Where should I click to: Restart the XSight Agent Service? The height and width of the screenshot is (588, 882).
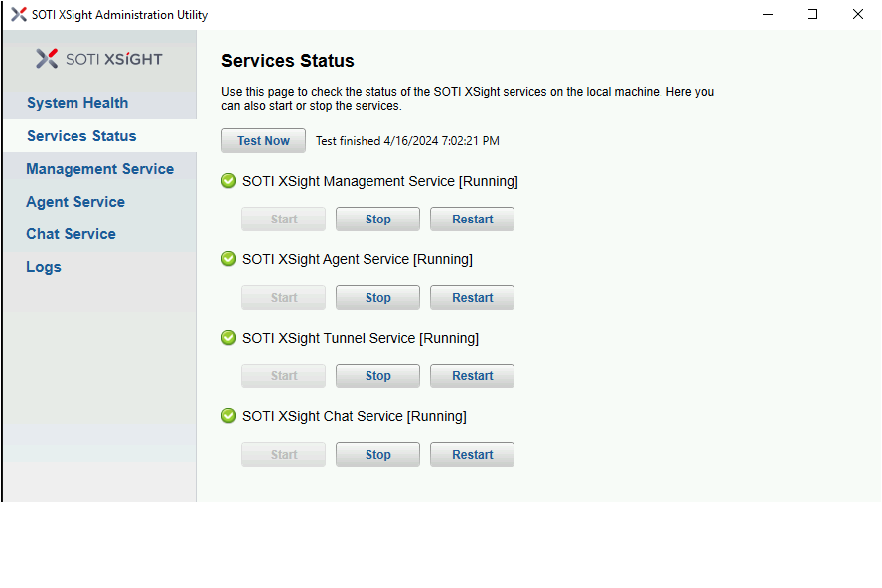[472, 298]
